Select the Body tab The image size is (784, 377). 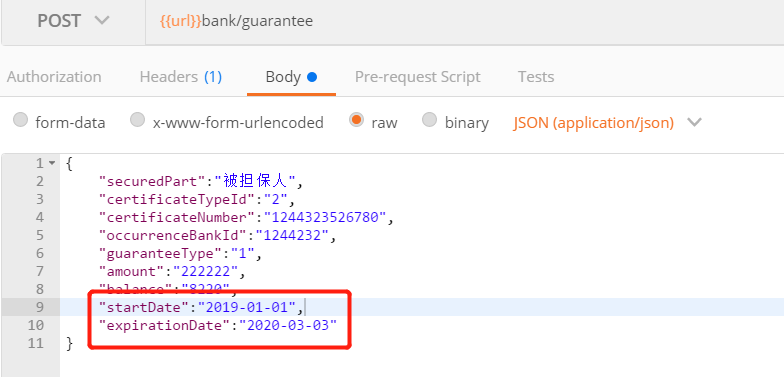pyautogui.click(x=291, y=77)
